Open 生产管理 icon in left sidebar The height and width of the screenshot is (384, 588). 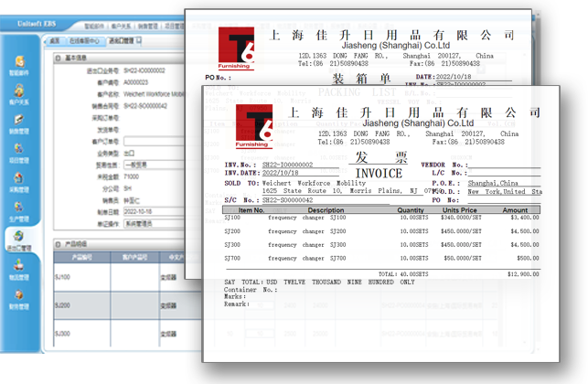click(18, 212)
